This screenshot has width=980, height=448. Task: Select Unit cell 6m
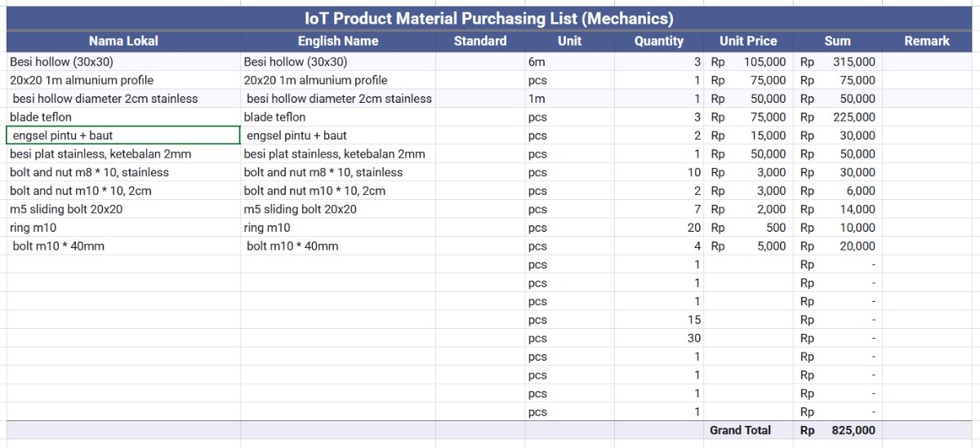coord(569,62)
